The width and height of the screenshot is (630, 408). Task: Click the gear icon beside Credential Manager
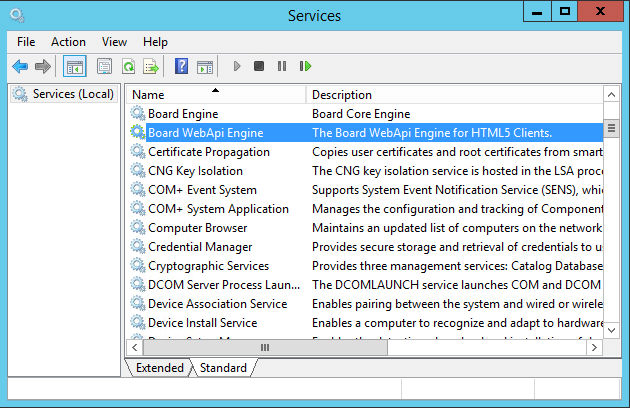138,246
